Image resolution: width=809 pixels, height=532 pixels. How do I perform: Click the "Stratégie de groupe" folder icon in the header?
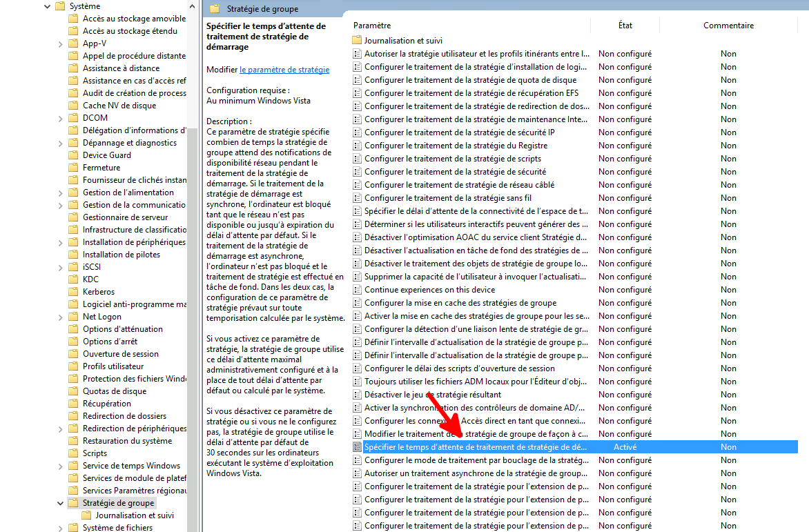pos(214,9)
